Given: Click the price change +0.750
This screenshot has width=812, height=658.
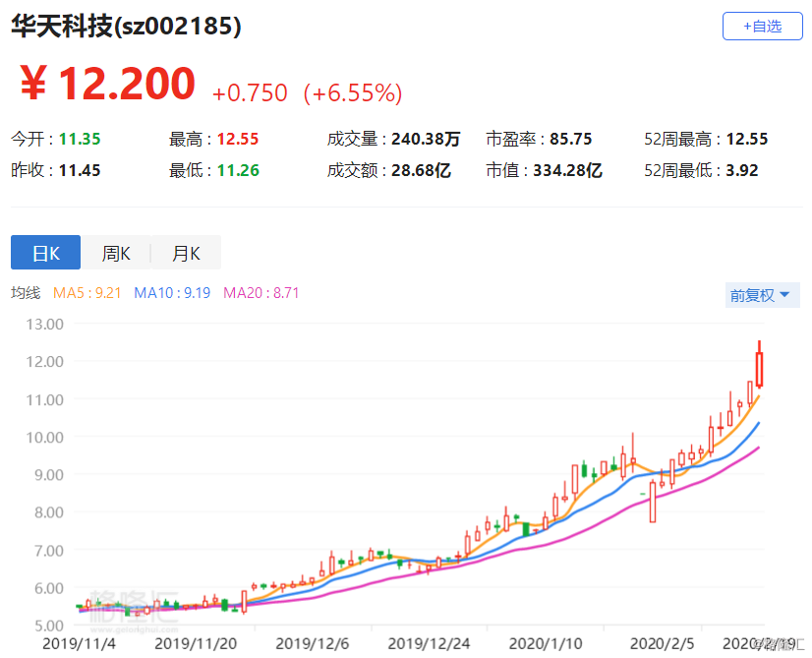Looking at the screenshot, I should tap(250, 93).
